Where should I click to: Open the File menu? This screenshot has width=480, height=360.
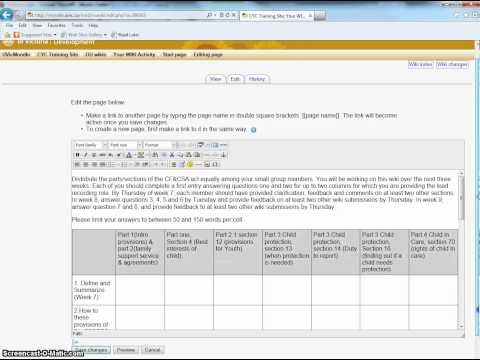[x=9, y=25]
